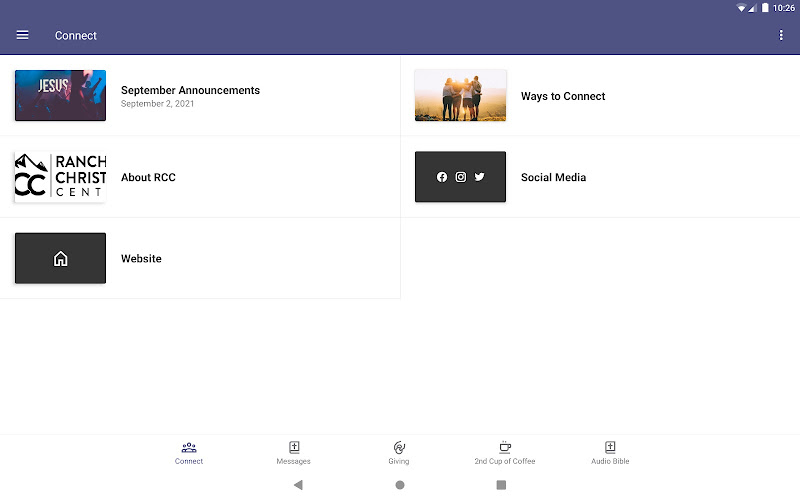800x500 pixels.
Task: Open the Ways to Connect sunset thumbnail
Action: 460,96
